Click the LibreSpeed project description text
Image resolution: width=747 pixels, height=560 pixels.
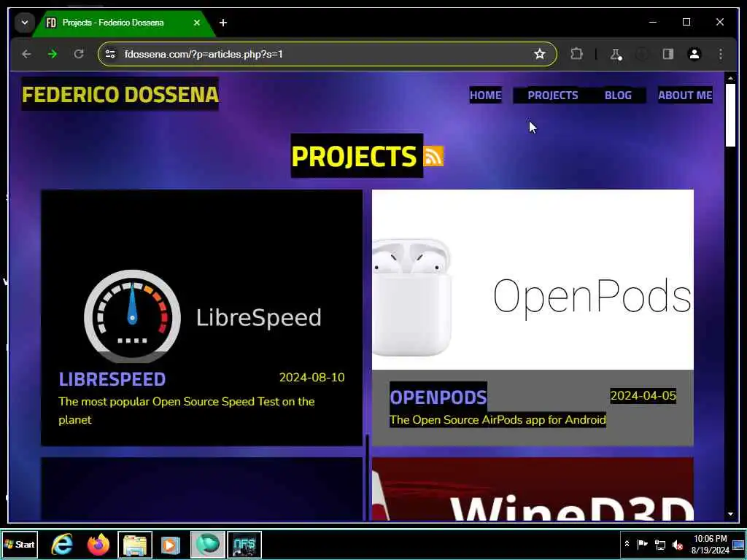[x=186, y=411]
